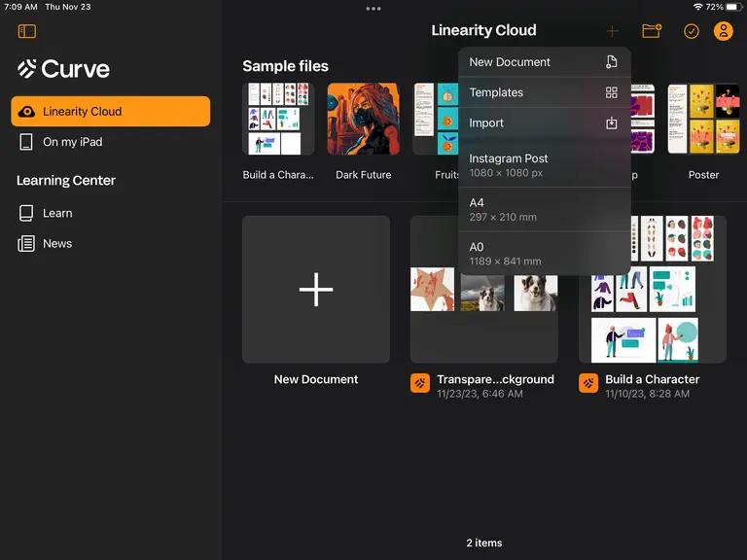Click the Templates grid icon
This screenshot has width=747, height=560.
pos(611,92)
